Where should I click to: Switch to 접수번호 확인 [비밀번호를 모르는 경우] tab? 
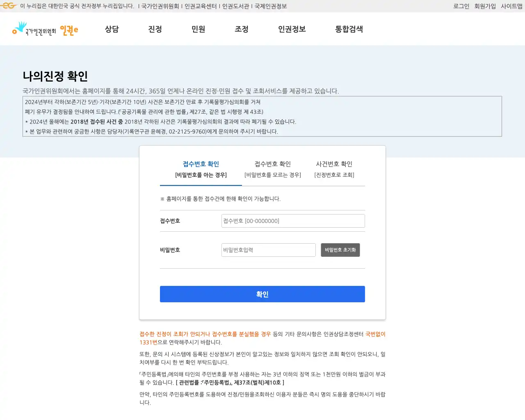(272, 169)
